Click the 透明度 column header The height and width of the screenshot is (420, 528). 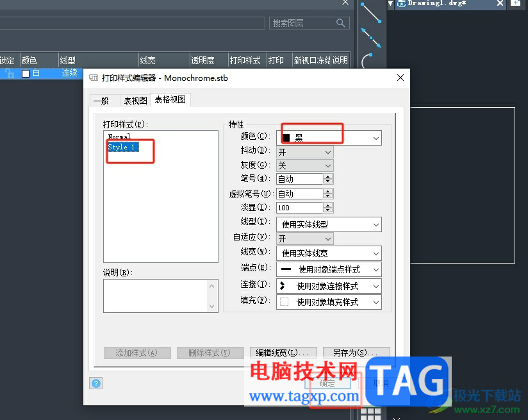pos(209,60)
